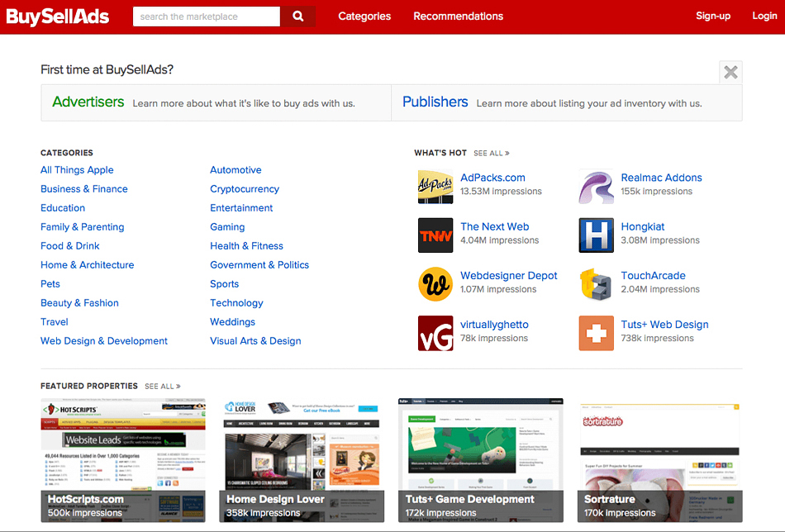Click the TNW logo icon

coord(435,235)
